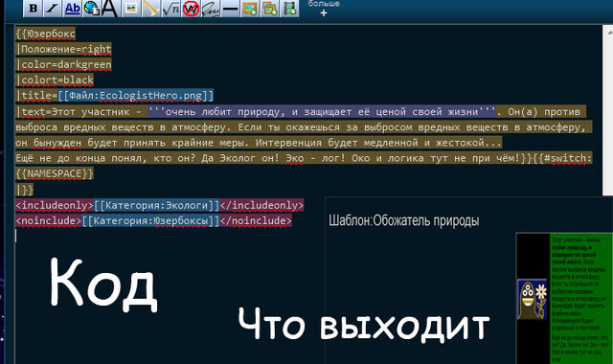The height and width of the screenshot is (364, 613).
Task: Click the closing </noinclude> tag
Action: [256, 221]
